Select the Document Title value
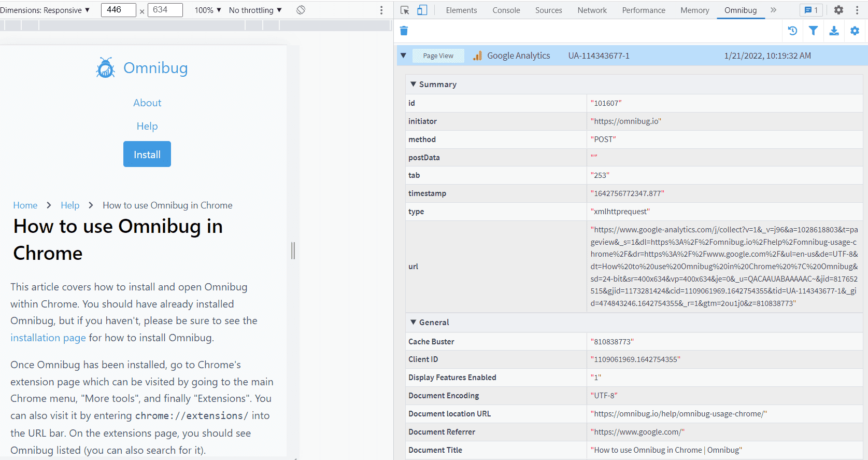This screenshot has height=460, width=868. [x=666, y=450]
